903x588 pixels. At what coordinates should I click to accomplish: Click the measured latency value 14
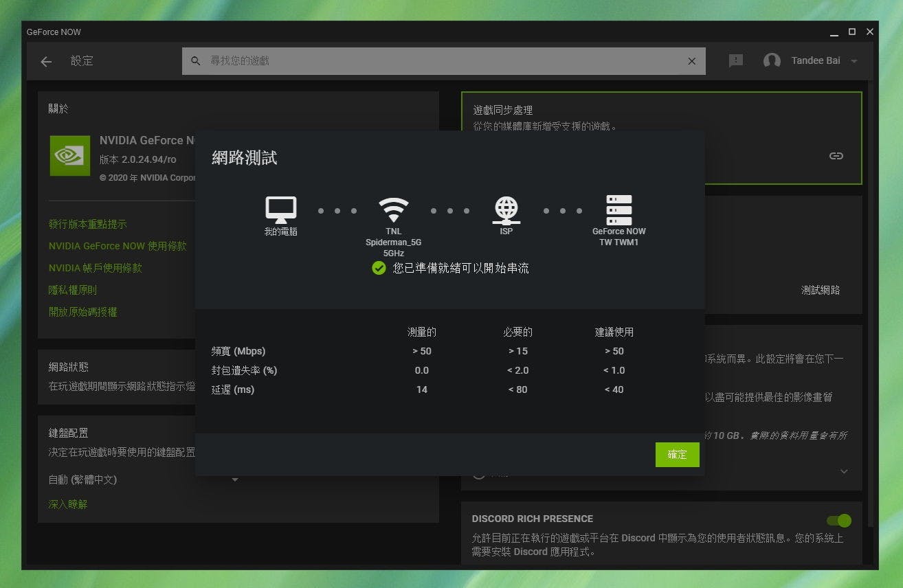(x=422, y=389)
